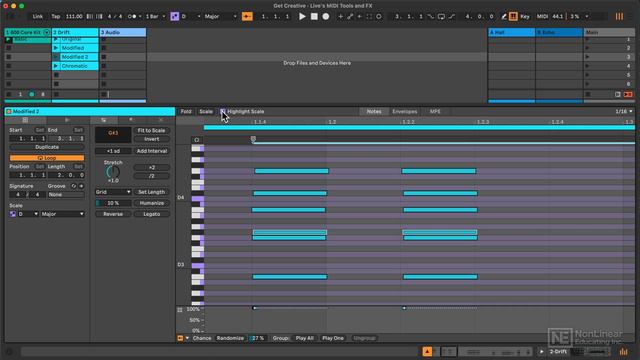Open the quantization 1 Bar dropdown

(156, 16)
